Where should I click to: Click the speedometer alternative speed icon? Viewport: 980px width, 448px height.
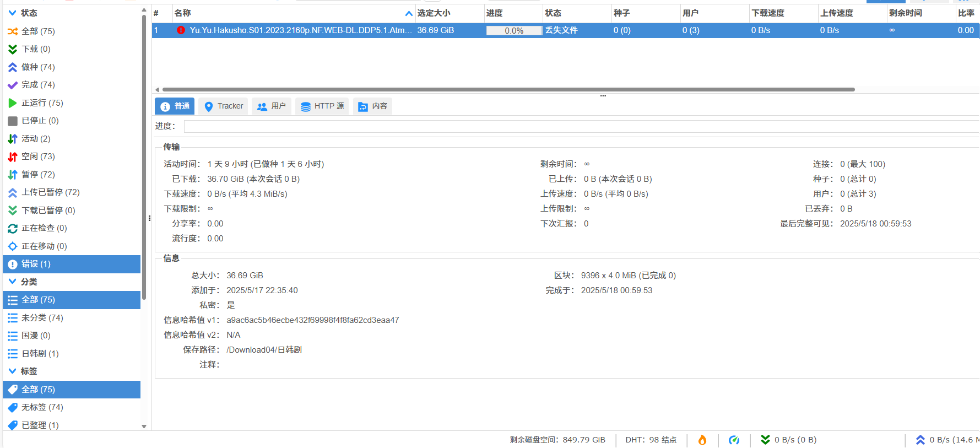click(734, 440)
